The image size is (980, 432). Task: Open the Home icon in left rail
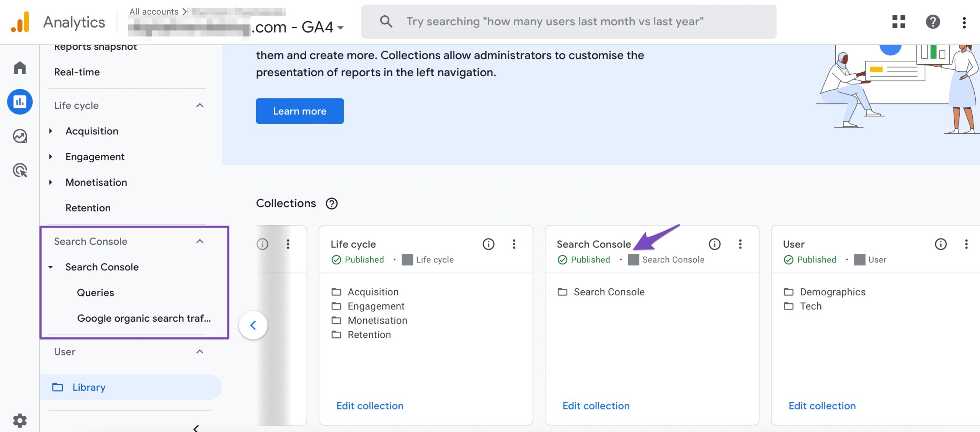click(20, 67)
